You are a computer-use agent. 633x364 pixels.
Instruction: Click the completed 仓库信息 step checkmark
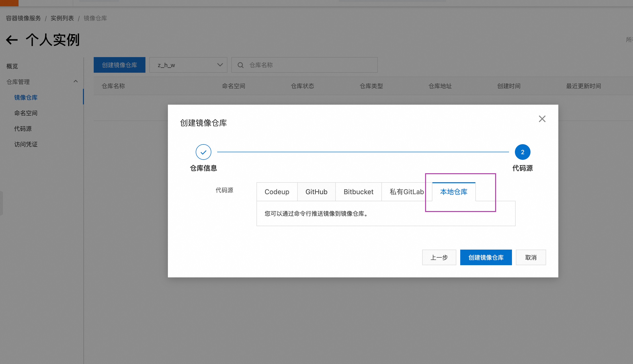(203, 152)
